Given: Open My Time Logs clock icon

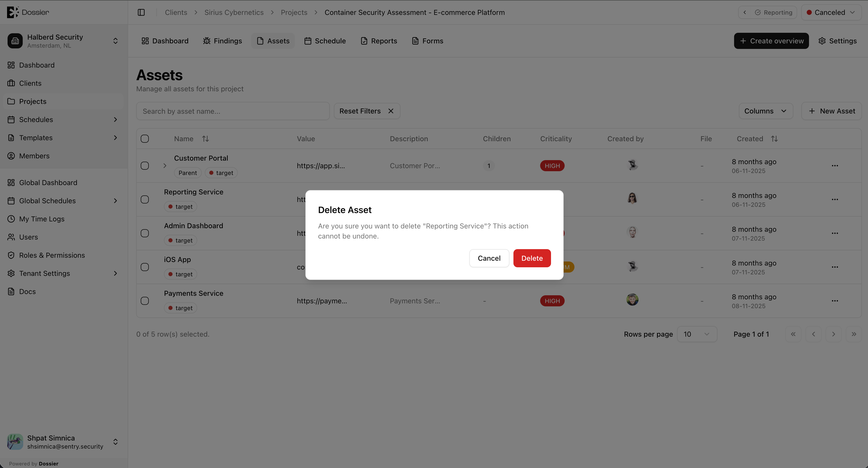Looking at the screenshot, I should point(11,219).
